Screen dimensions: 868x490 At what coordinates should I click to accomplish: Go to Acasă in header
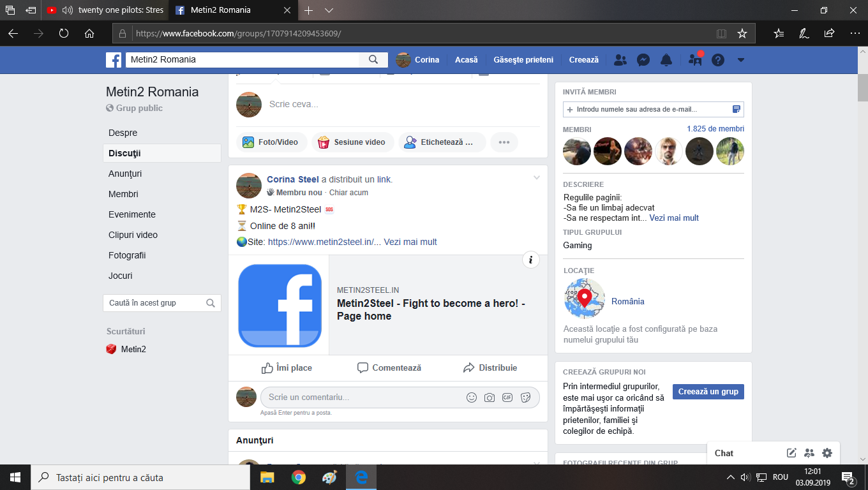click(466, 60)
